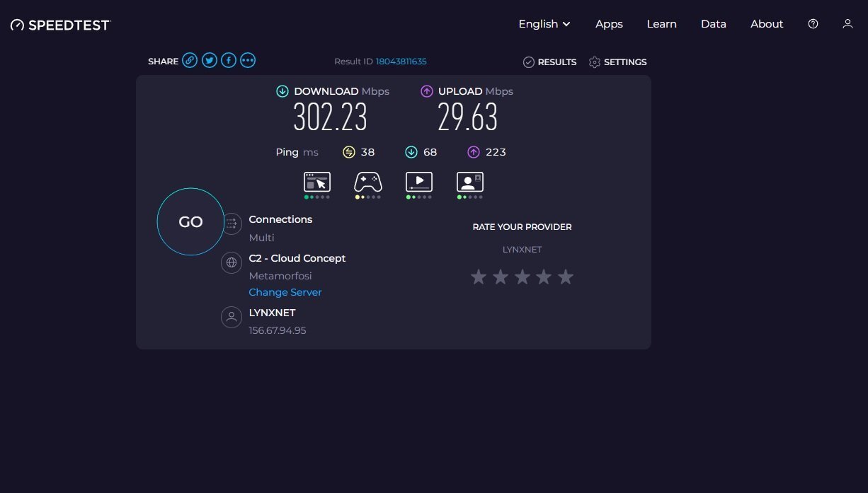868x493 pixels.
Task: Rate provider two stars
Action: coord(501,277)
